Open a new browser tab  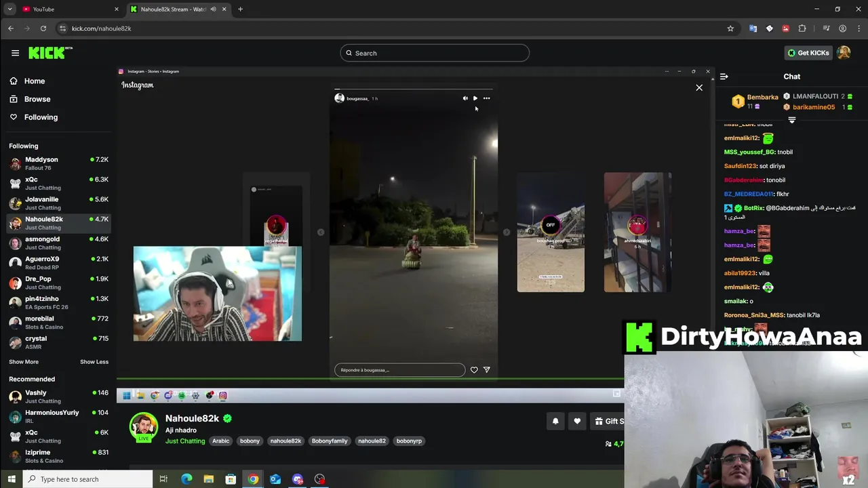pos(240,9)
